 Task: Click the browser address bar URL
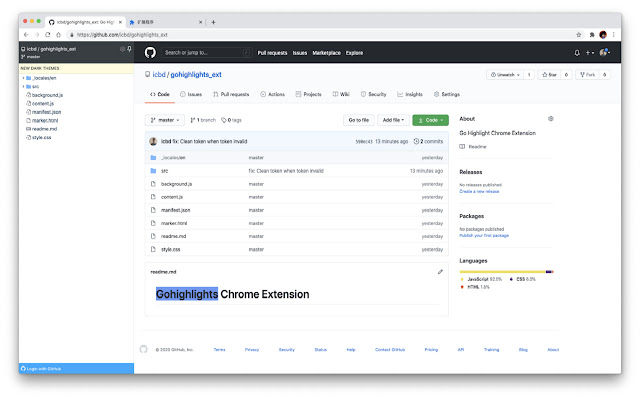pos(122,35)
